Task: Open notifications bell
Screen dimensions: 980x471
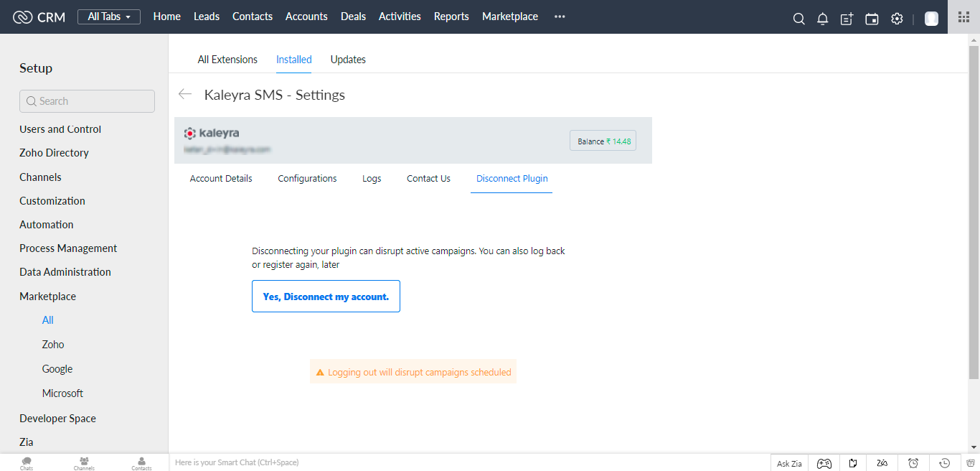Action: click(x=823, y=19)
